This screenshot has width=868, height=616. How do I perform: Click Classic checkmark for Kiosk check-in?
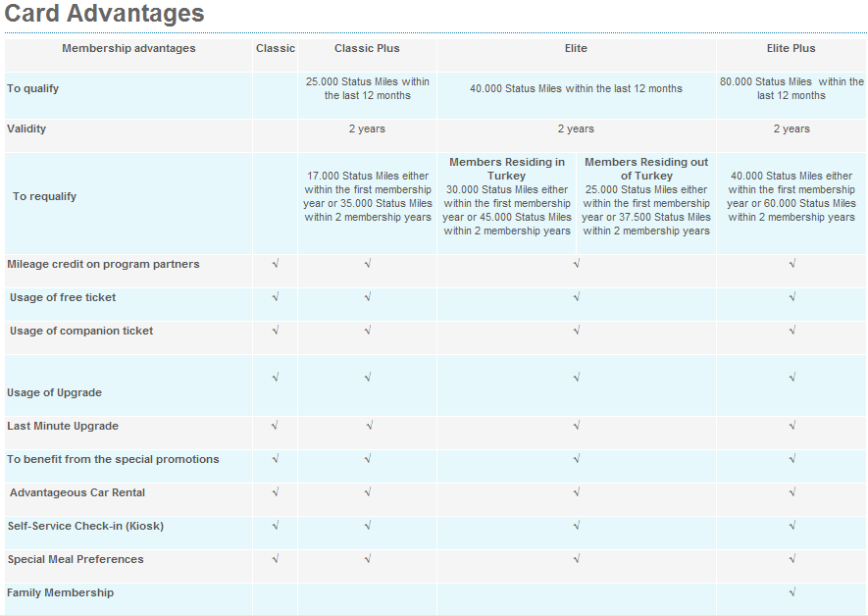(x=276, y=526)
